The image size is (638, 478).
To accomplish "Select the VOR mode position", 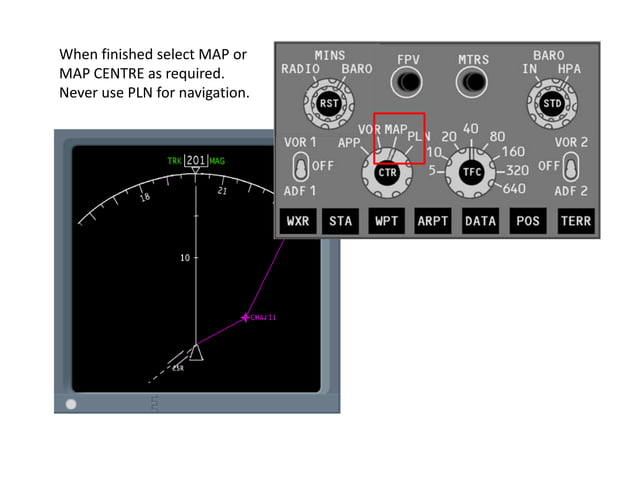I will click(x=369, y=130).
